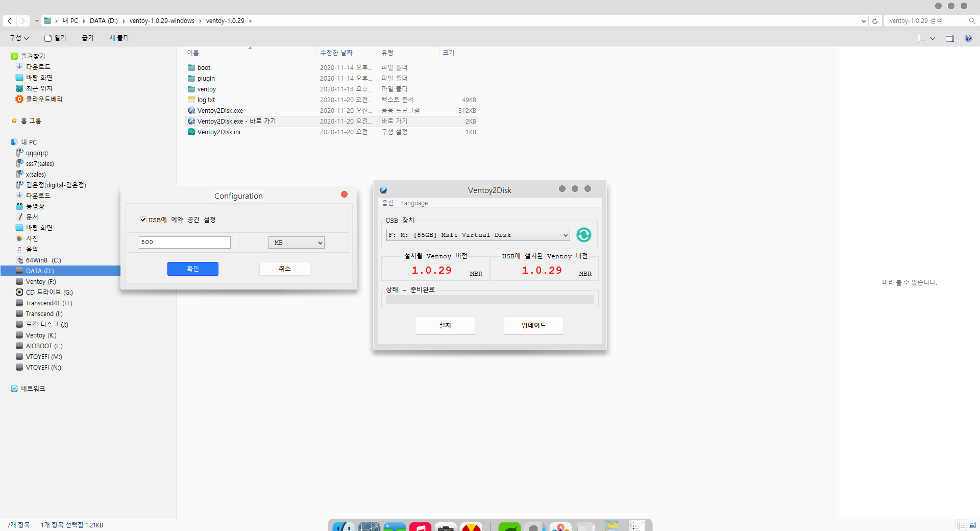Select the boot folder icon
Viewport: 980px width, 531px height.
tap(191, 67)
